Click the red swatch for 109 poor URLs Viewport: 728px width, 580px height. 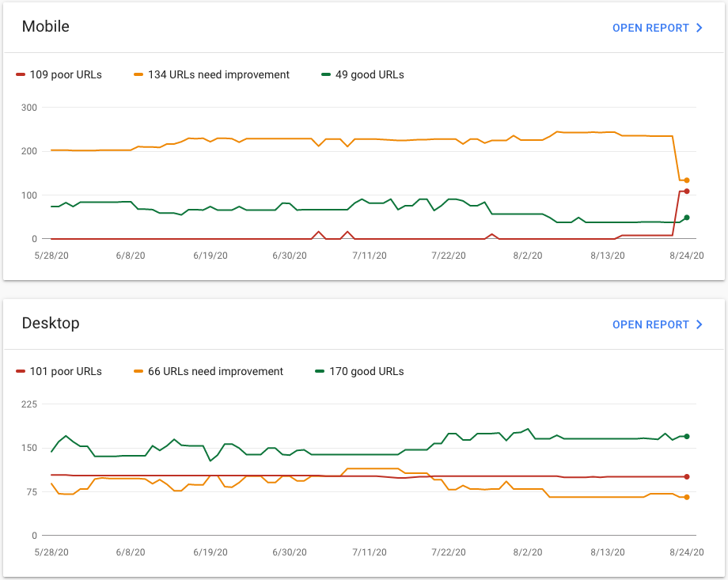point(21,74)
